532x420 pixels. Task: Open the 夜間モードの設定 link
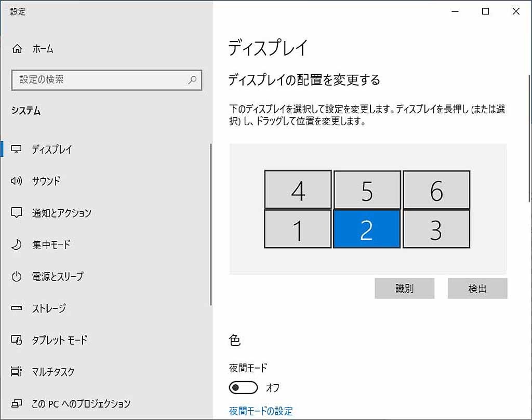(261, 411)
